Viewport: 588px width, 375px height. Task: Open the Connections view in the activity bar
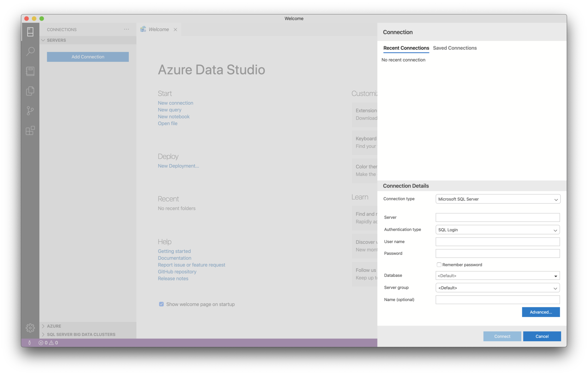click(30, 32)
